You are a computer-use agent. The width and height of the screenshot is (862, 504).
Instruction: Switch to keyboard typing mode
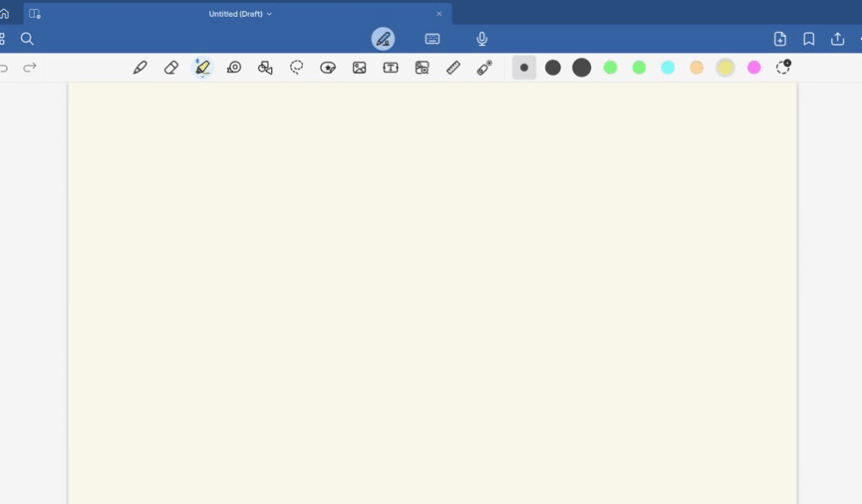coord(432,39)
